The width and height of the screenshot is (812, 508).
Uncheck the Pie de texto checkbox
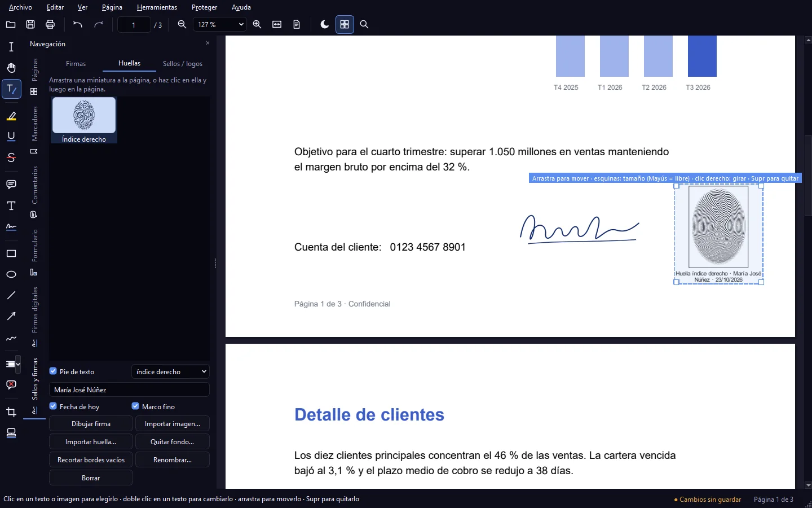[x=53, y=371]
